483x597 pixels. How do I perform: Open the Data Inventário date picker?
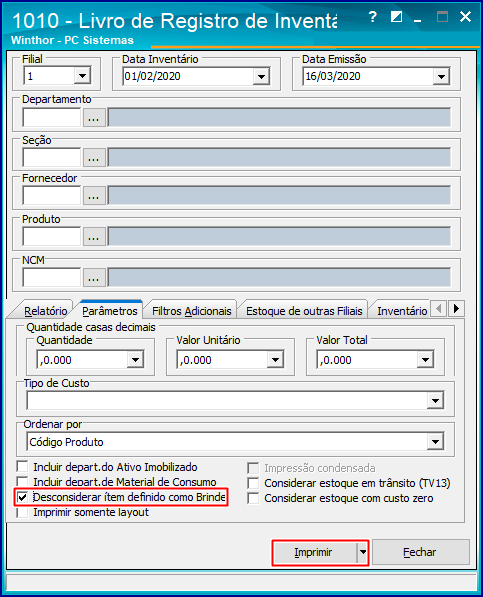point(261,77)
